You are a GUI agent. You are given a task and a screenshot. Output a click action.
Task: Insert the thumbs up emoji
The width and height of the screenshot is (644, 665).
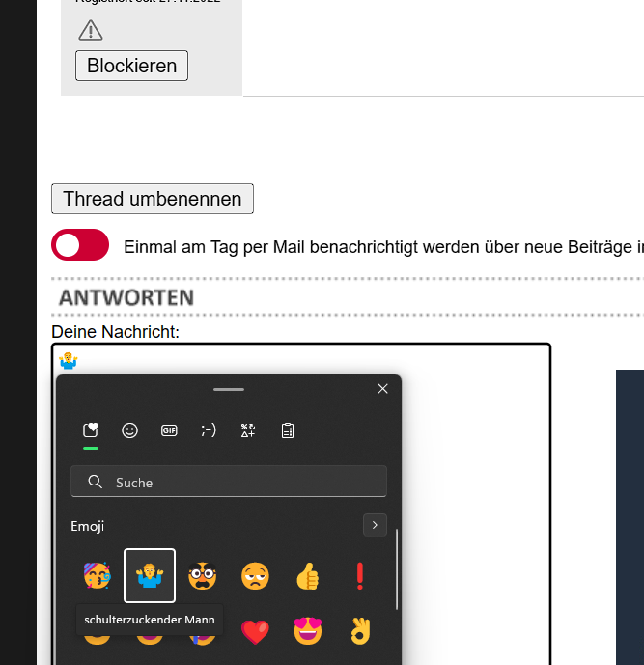coord(308,575)
